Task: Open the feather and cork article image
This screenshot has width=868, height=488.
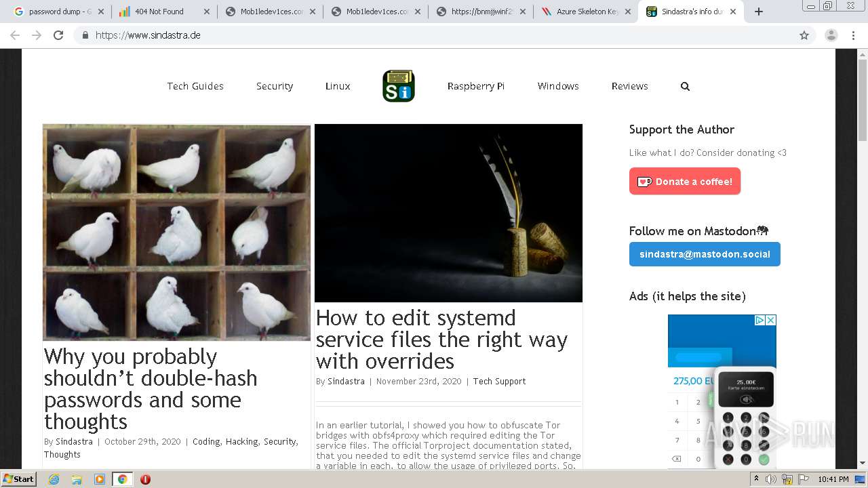Action: click(x=448, y=213)
